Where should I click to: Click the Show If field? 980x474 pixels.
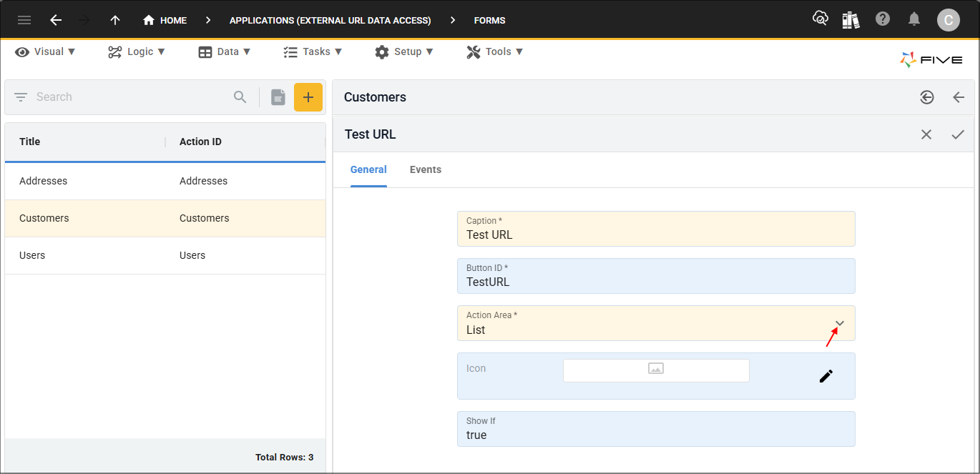pyautogui.click(x=656, y=435)
